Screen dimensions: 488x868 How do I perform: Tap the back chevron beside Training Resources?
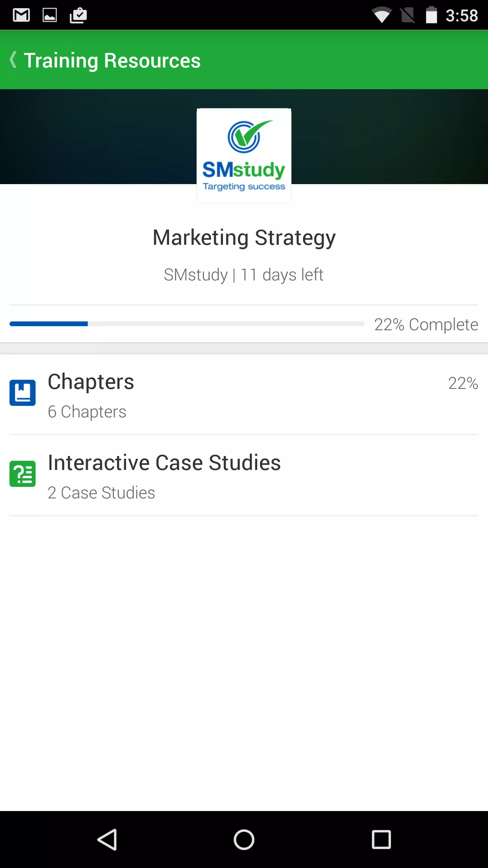pyautogui.click(x=13, y=60)
